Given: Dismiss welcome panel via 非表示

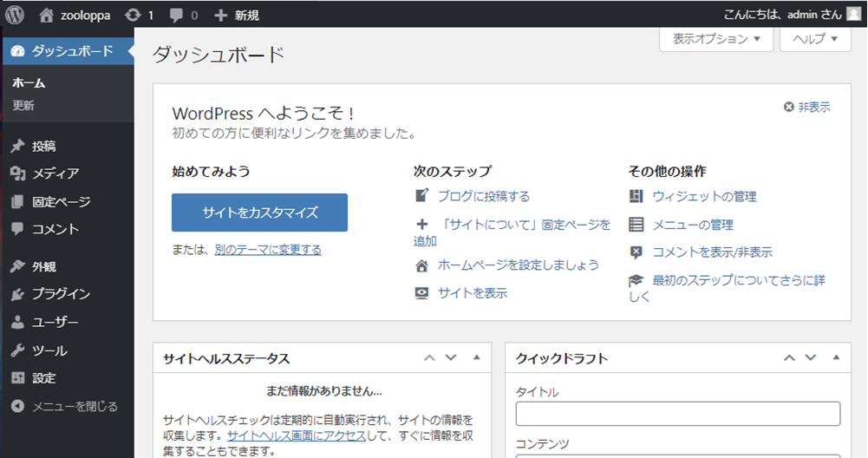Looking at the screenshot, I should [x=807, y=107].
